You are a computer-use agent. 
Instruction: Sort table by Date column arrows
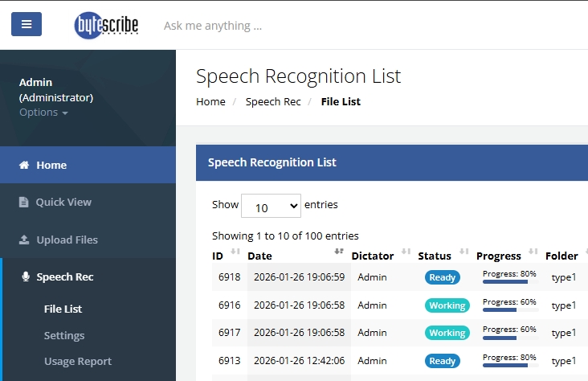click(x=339, y=252)
